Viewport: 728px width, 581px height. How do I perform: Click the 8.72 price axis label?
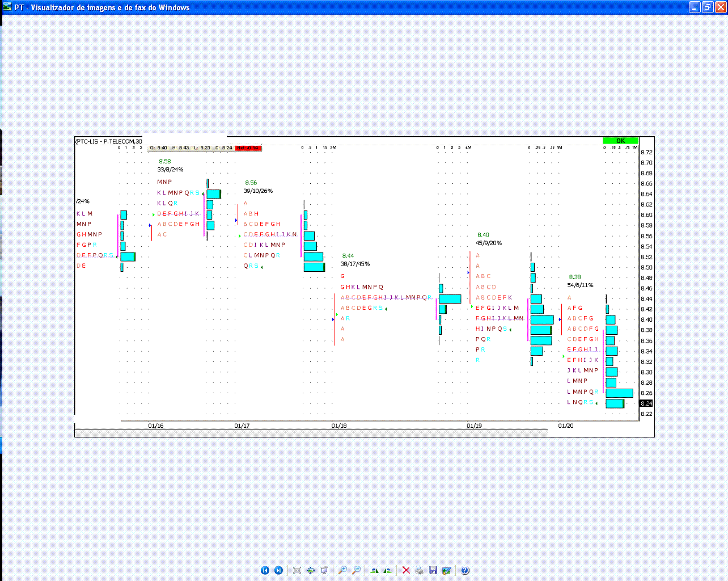[x=646, y=153]
